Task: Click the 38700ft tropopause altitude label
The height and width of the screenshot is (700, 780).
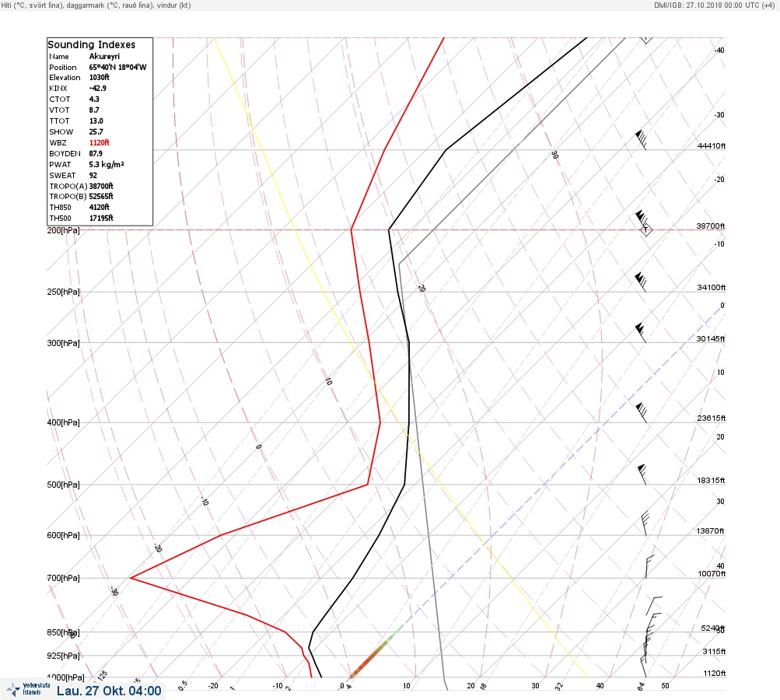Action: 710,226
